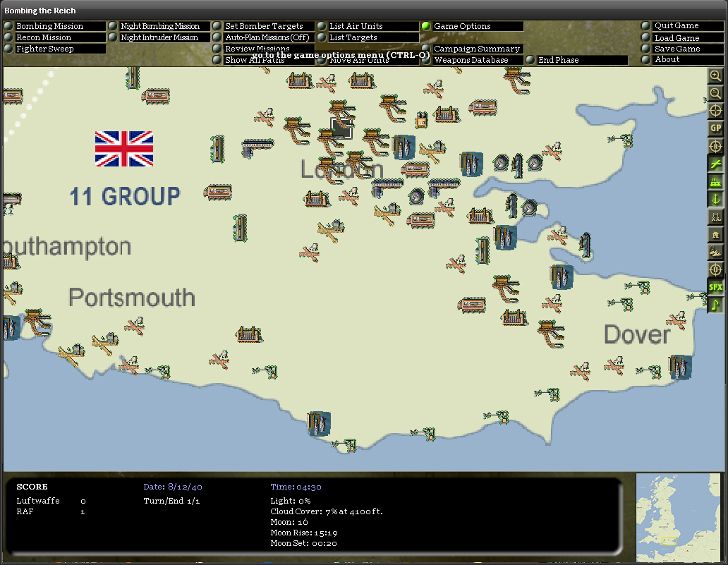Click the Time: 04:30 text
This screenshot has height=565, width=728.
click(x=296, y=487)
